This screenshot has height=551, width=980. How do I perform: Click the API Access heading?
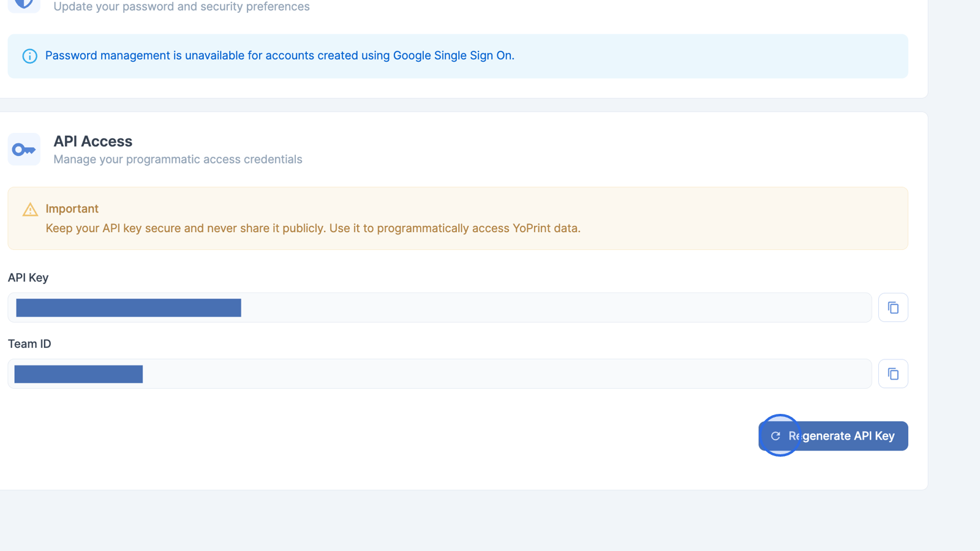[x=93, y=141]
